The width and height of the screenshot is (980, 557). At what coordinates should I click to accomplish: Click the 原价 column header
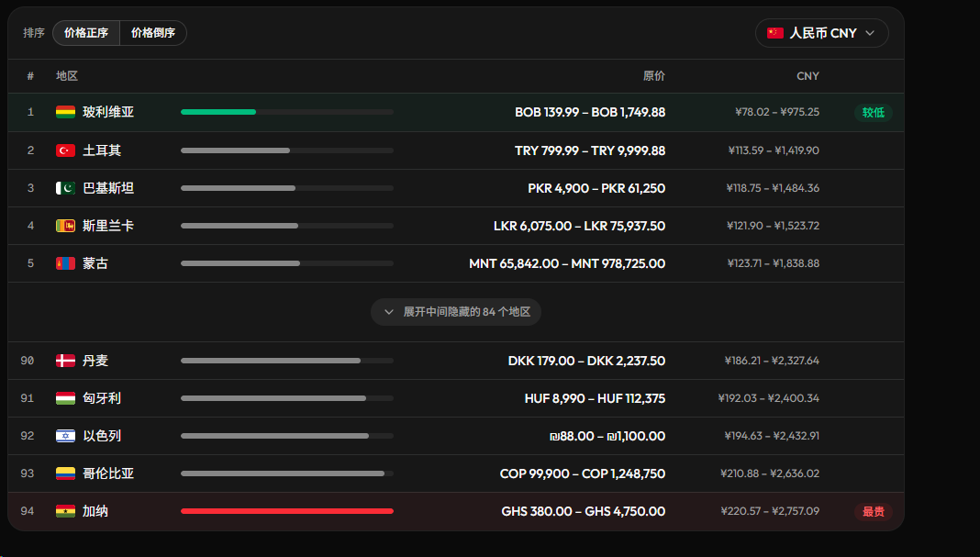click(x=653, y=75)
